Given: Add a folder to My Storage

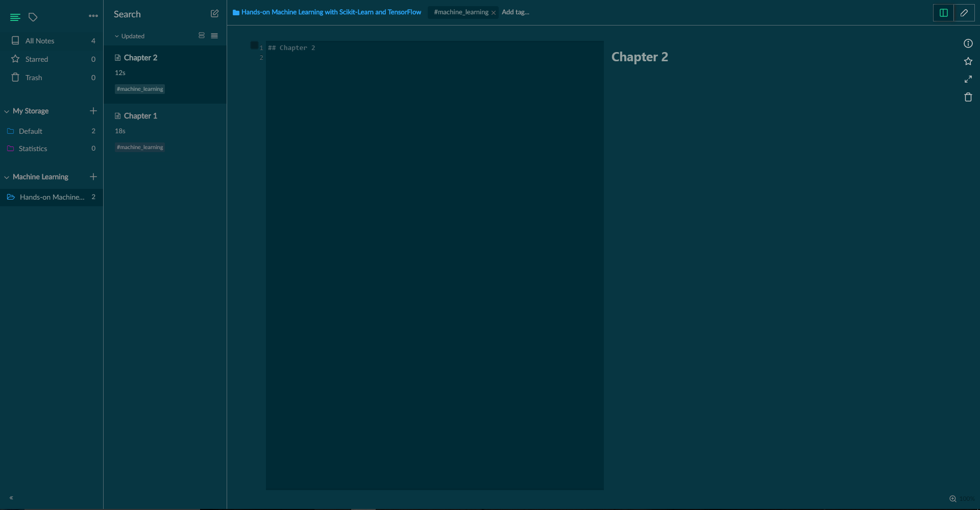Looking at the screenshot, I should [x=93, y=111].
